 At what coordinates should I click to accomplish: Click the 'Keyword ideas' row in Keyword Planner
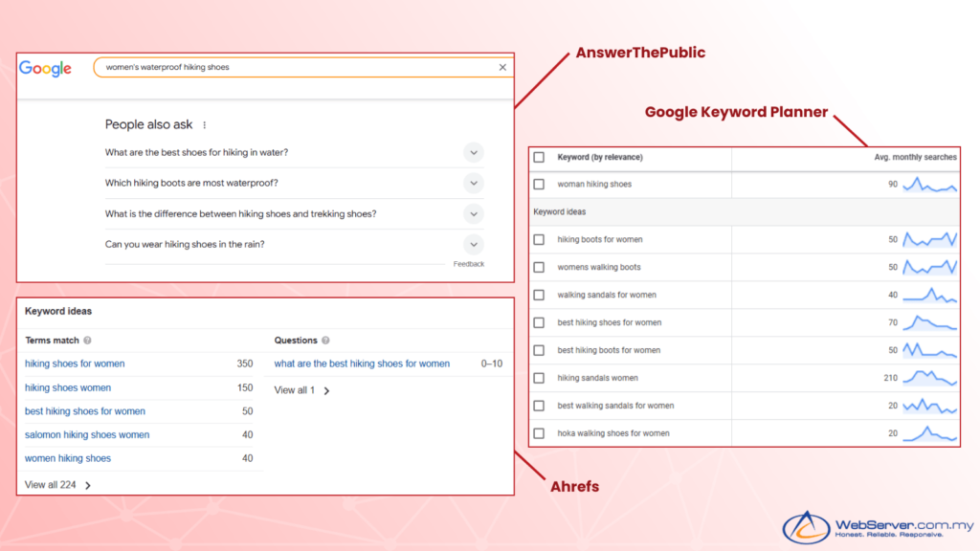pos(745,212)
